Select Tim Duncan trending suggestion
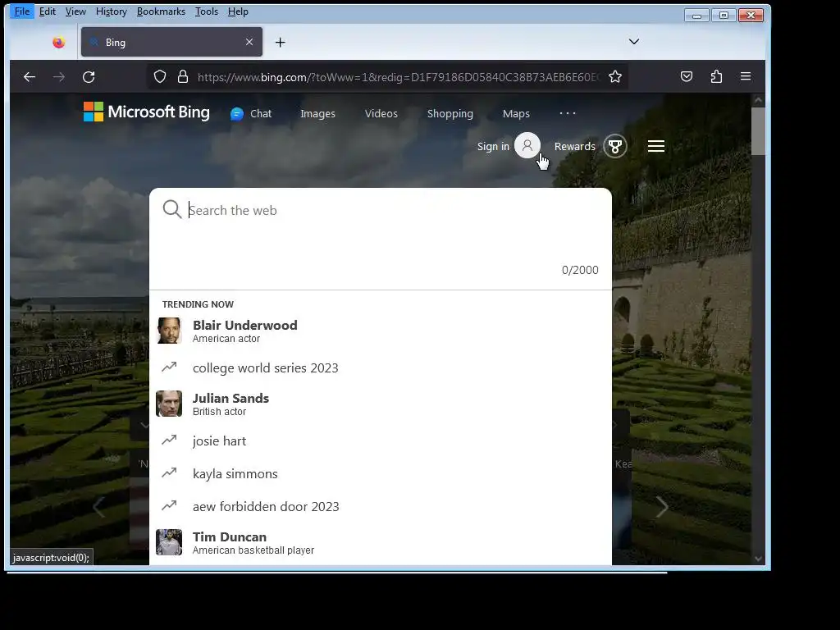This screenshot has width=840, height=630. pyautogui.click(x=381, y=543)
